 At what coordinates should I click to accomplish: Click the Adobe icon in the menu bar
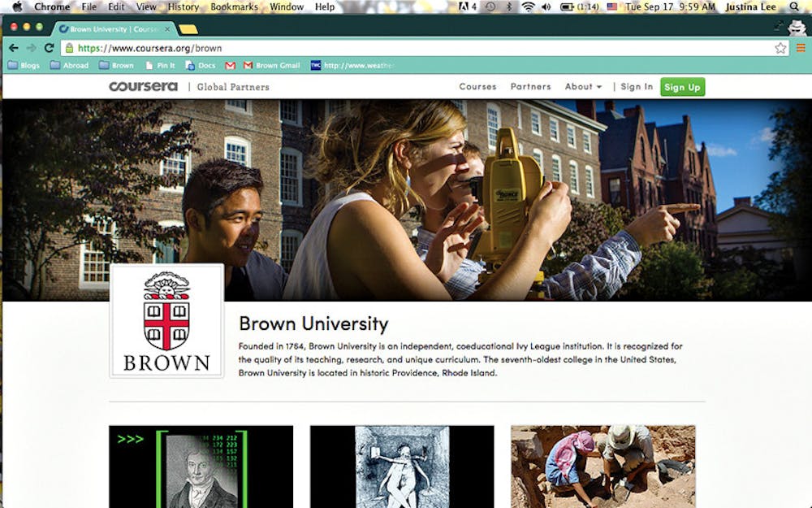pyautogui.click(x=468, y=7)
